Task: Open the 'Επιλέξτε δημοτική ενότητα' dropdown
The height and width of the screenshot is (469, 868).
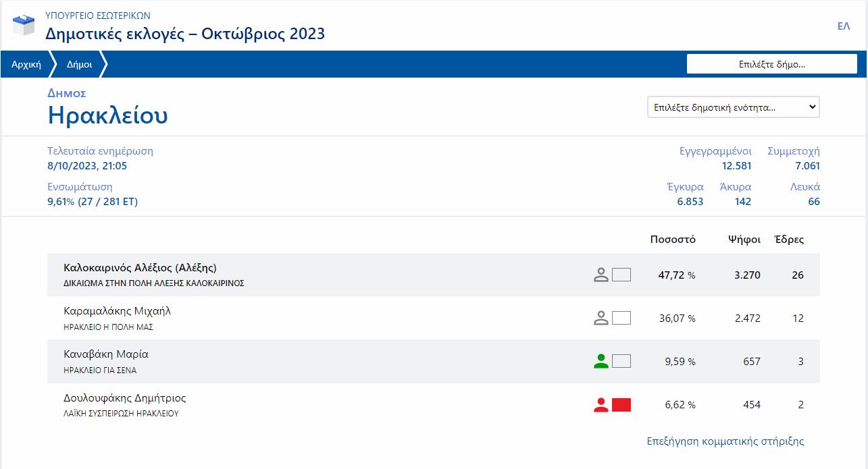Action: point(733,107)
